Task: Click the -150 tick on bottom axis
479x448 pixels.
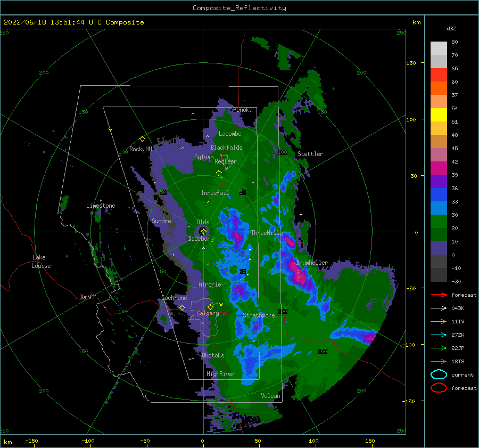Action: point(31,441)
